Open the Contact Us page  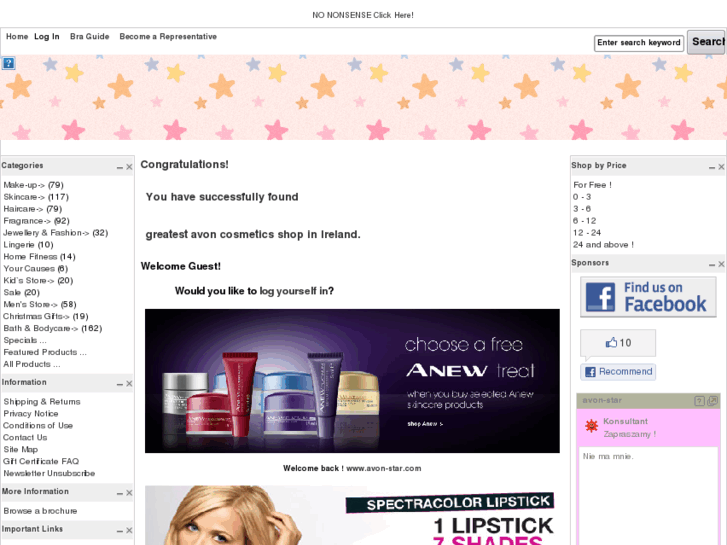click(x=25, y=438)
